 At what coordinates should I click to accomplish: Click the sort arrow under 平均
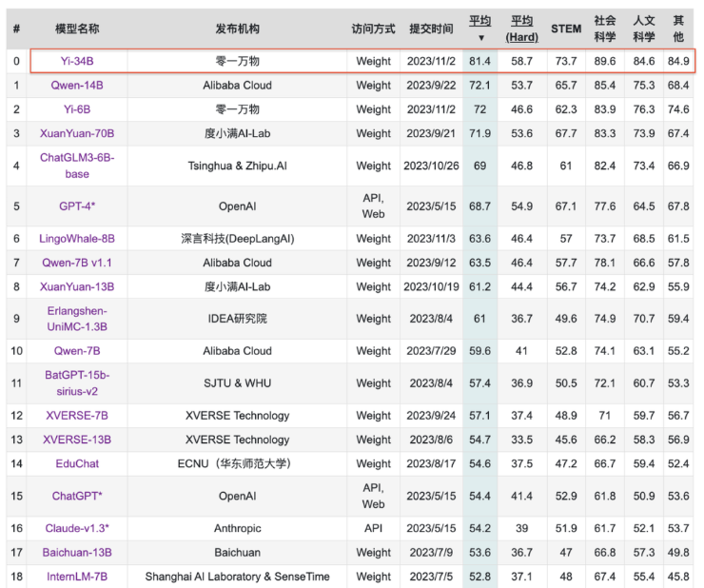coord(480,38)
